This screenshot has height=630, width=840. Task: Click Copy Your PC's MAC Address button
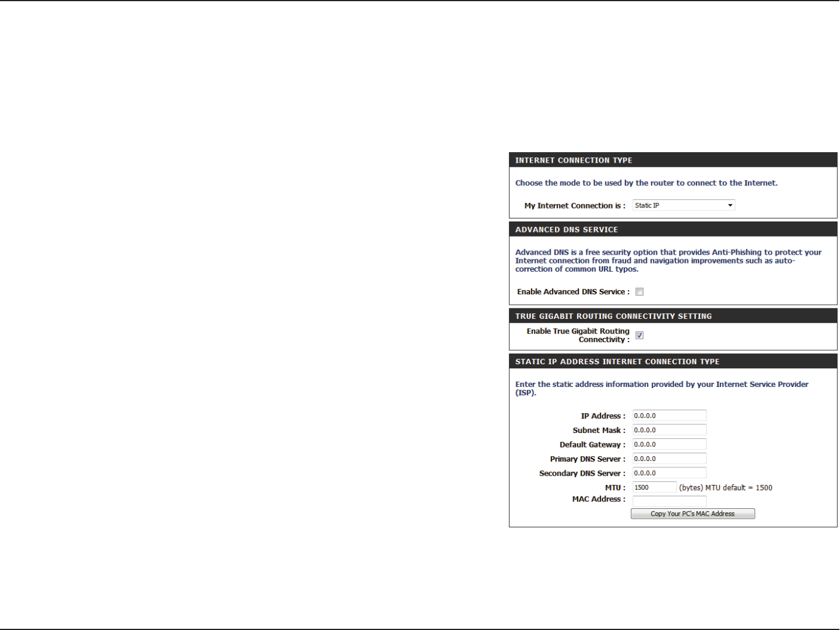point(693,513)
